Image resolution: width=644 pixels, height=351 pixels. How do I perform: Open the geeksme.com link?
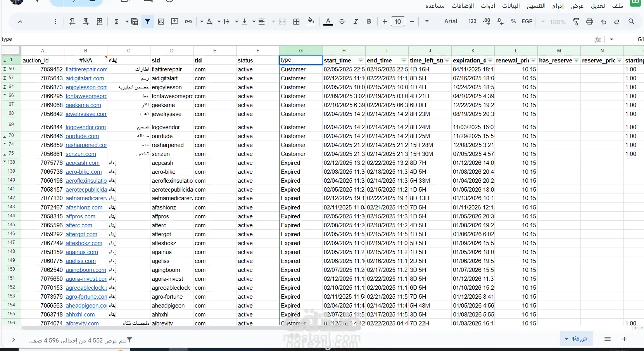83,105
